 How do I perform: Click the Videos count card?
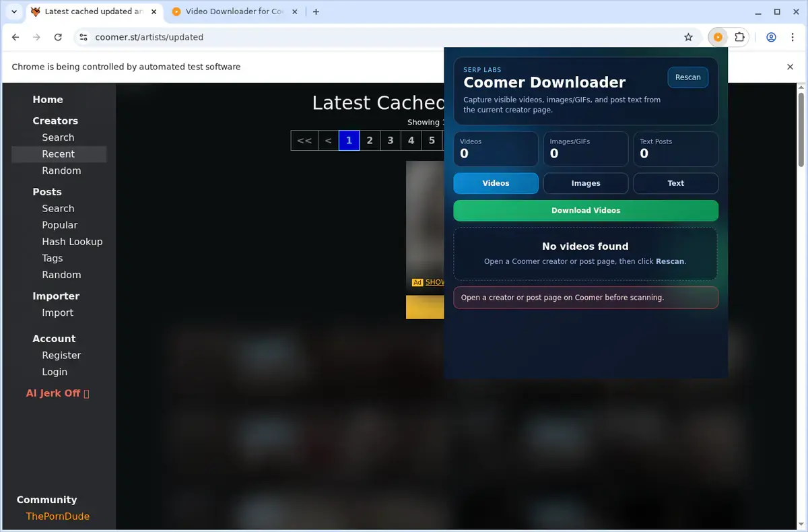tap(496, 149)
